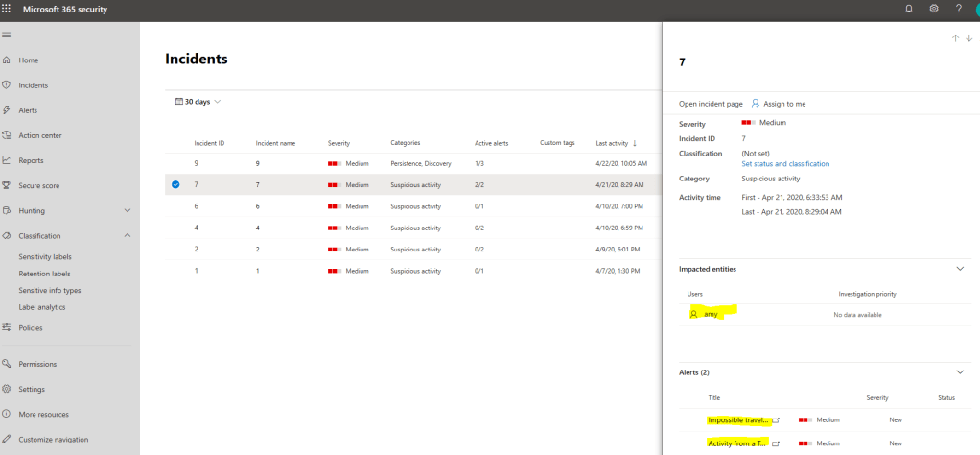Select Sensitivity labels in sidebar

tap(45, 257)
